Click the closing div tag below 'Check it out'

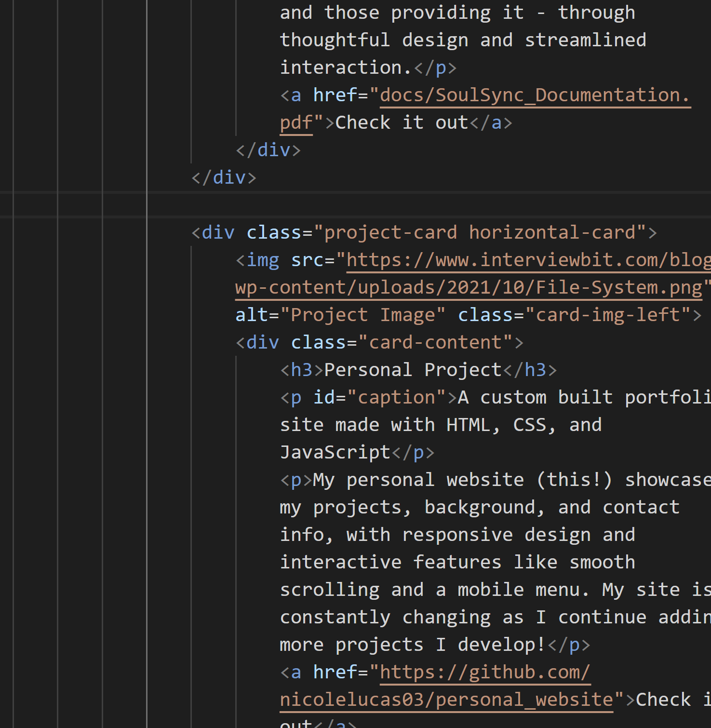pyautogui.click(x=268, y=149)
